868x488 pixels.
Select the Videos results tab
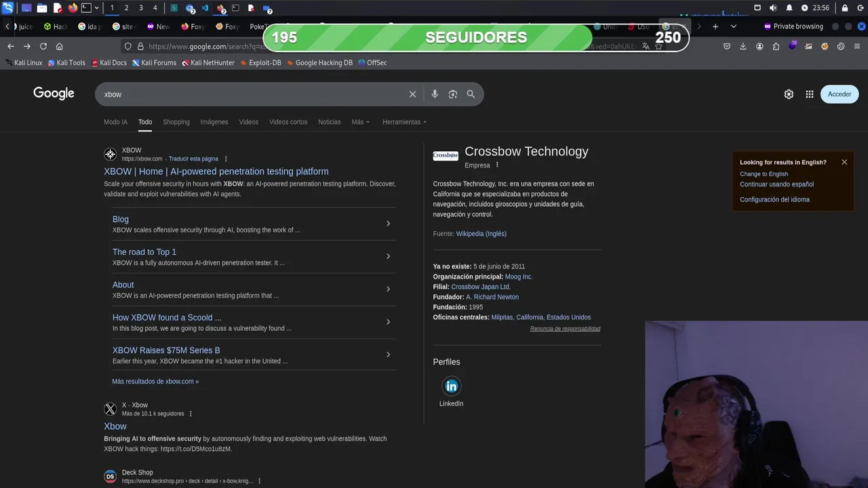249,122
